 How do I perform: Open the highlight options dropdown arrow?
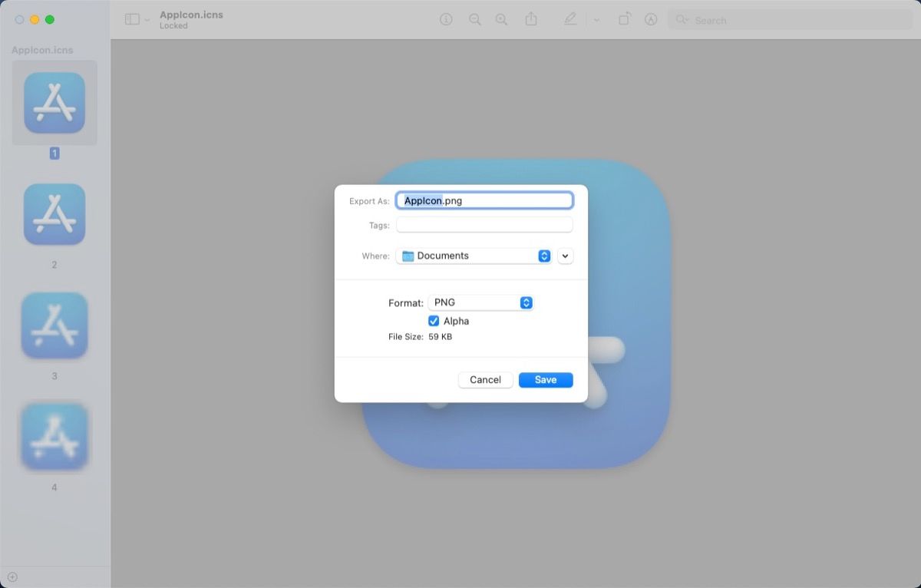click(596, 20)
